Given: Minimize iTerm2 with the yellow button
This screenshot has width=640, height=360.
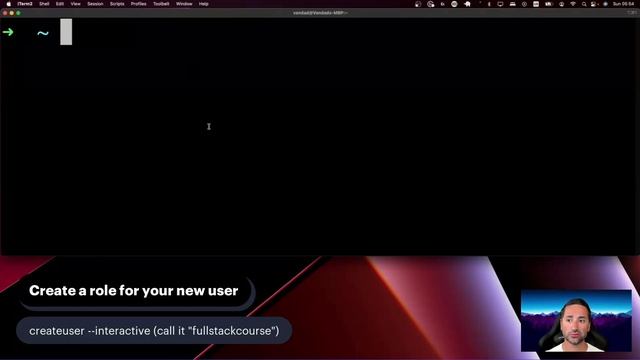Looking at the screenshot, I should coord(11,13).
